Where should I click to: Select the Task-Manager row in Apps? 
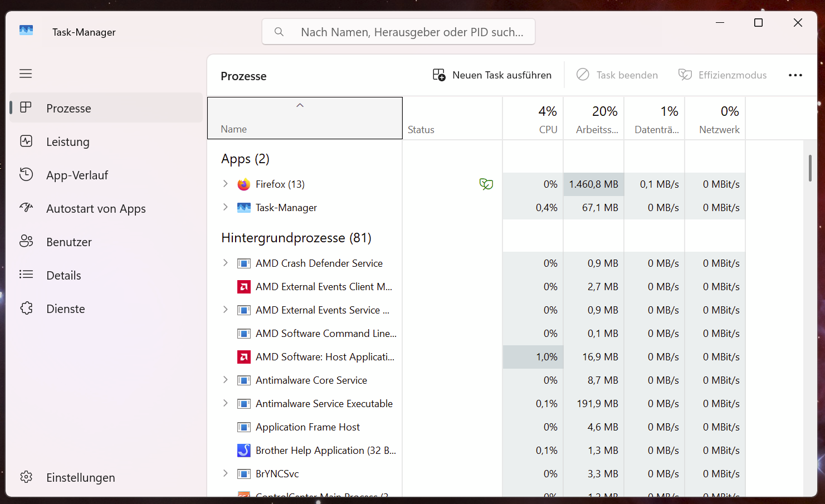(476, 207)
